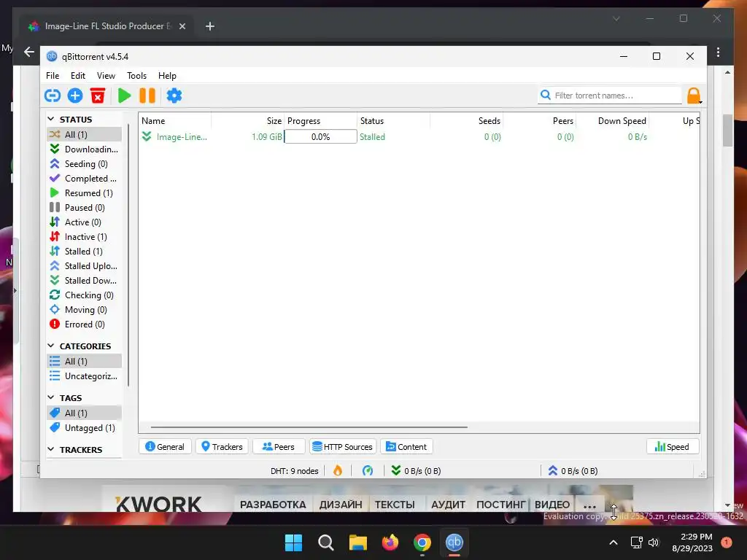Image resolution: width=747 pixels, height=560 pixels.
Task: Click the flame connection status icon
Action: 338,471
